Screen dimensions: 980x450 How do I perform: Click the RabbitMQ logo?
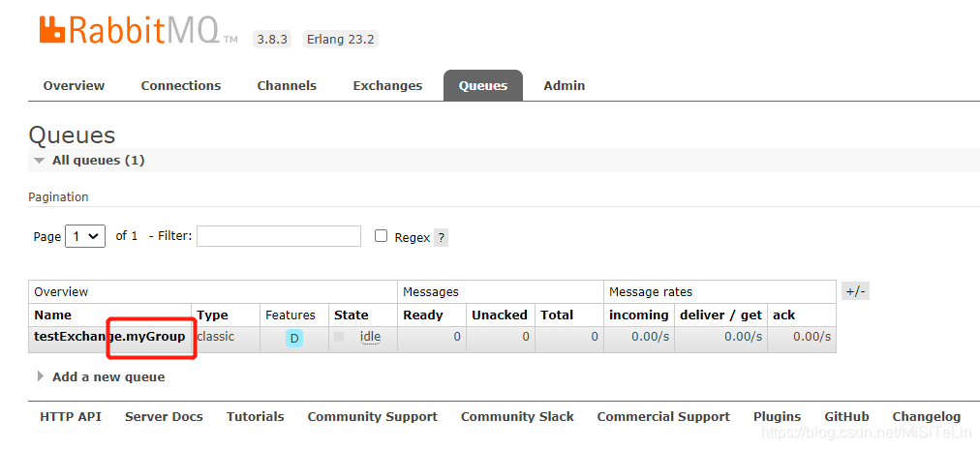(138, 29)
